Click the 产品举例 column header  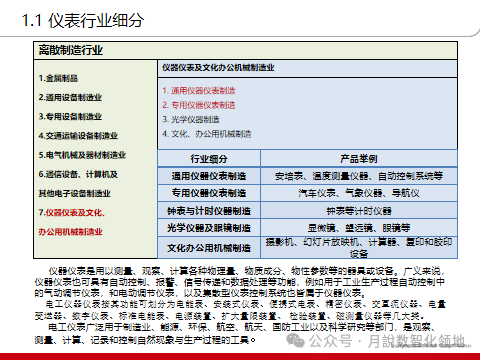click(x=359, y=159)
